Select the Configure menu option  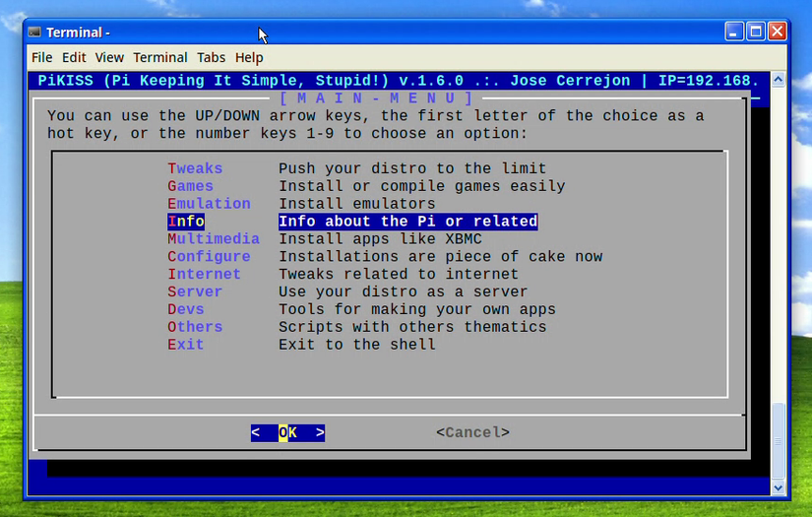coord(209,256)
